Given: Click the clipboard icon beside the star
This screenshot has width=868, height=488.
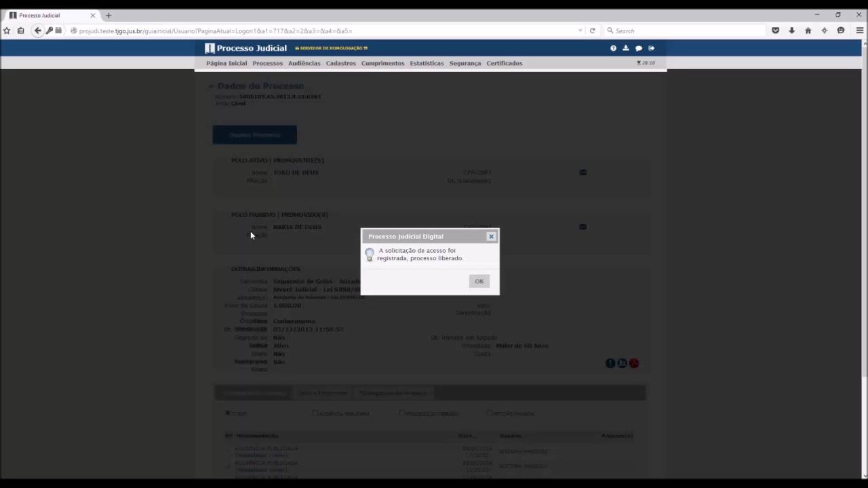Looking at the screenshot, I should [x=20, y=30].
